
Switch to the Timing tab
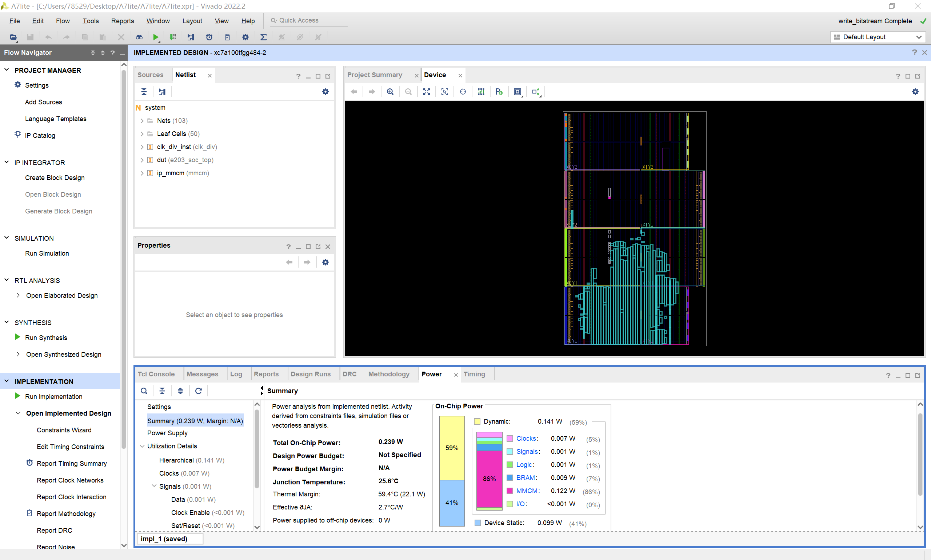click(474, 374)
